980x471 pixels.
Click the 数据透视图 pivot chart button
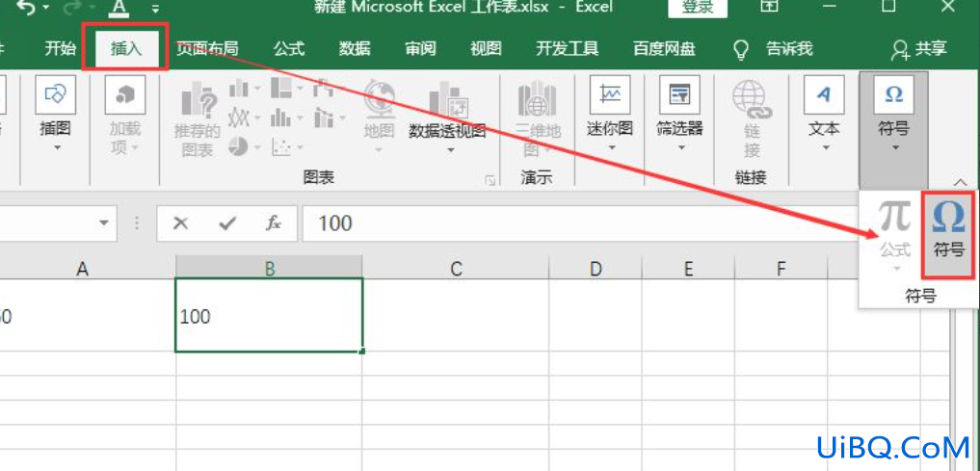[447, 118]
